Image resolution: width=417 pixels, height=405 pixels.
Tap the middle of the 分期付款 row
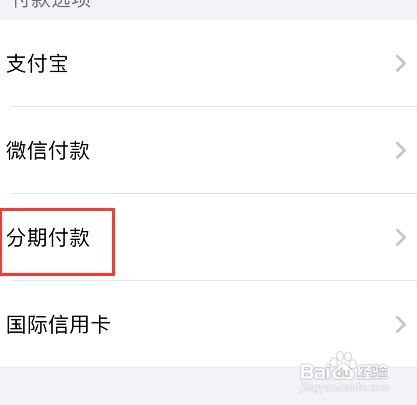point(208,237)
